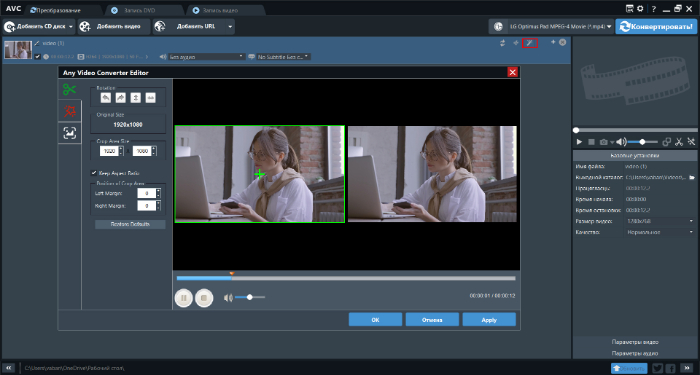Image resolution: width=700 pixels, height=375 pixels.
Task: Click the Left Margin input field
Action: point(146,193)
